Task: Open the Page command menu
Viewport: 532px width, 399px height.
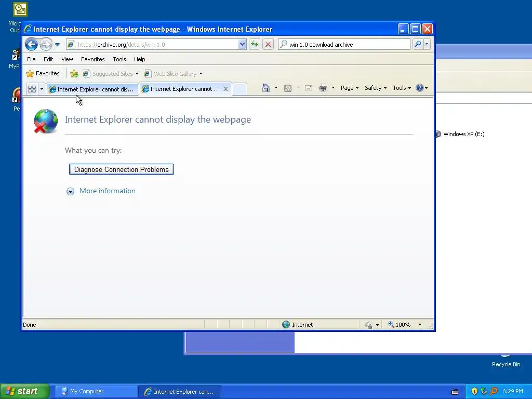Action: tap(350, 88)
